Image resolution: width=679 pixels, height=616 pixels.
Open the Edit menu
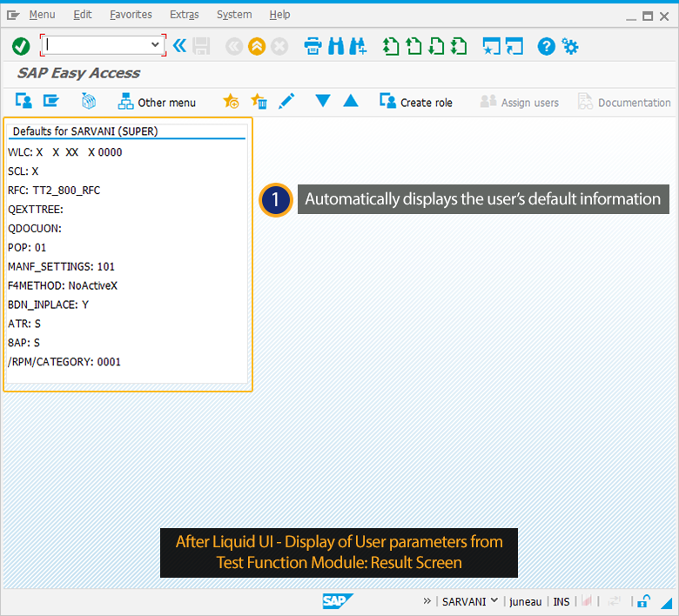[x=83, y=15]
